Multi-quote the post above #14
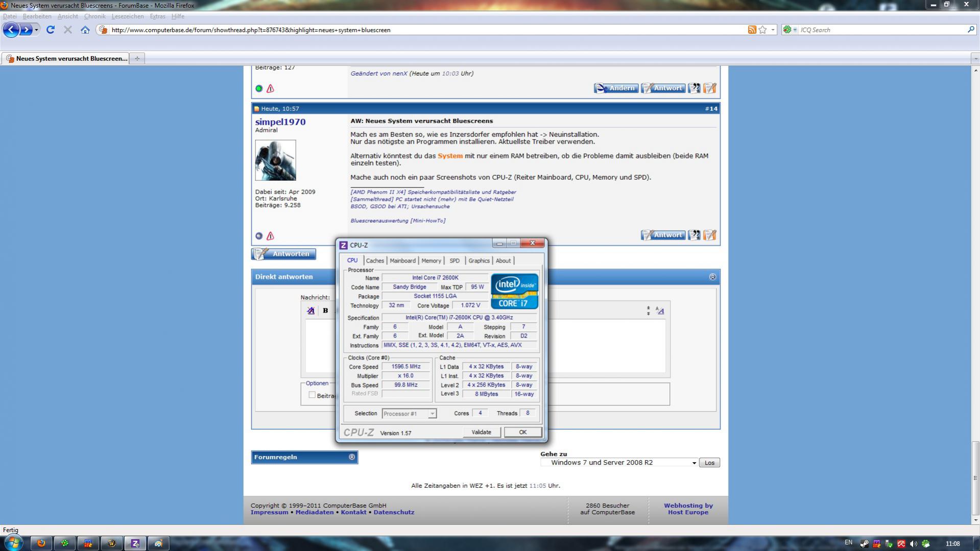 (x=694, y=88)
